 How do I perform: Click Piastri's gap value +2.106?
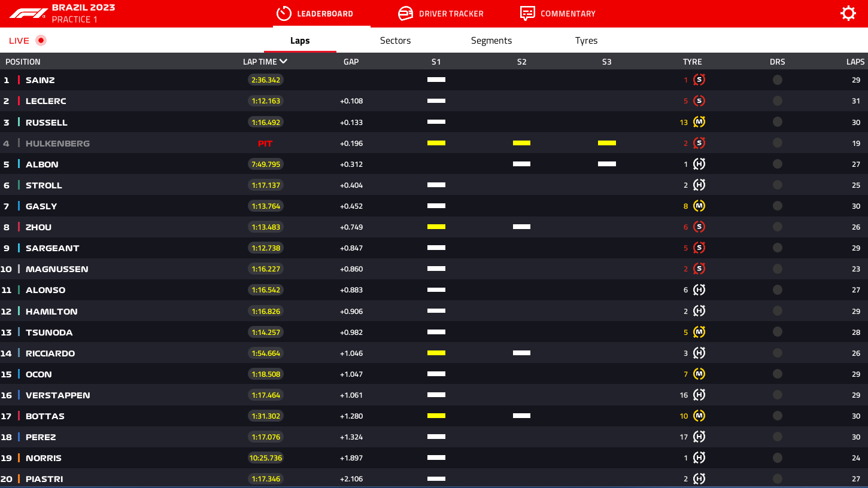click(x=351, y=478)
